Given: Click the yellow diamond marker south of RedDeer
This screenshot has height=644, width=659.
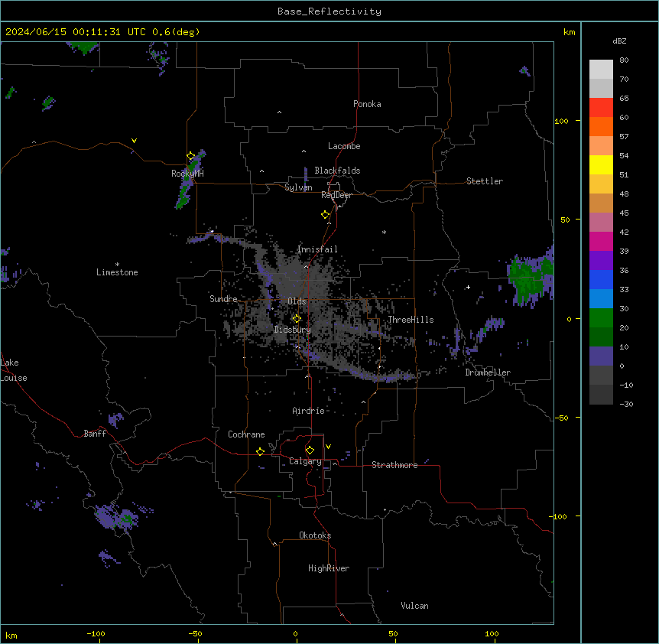Looking at the screenshot, I should click(x=326, y=215).
